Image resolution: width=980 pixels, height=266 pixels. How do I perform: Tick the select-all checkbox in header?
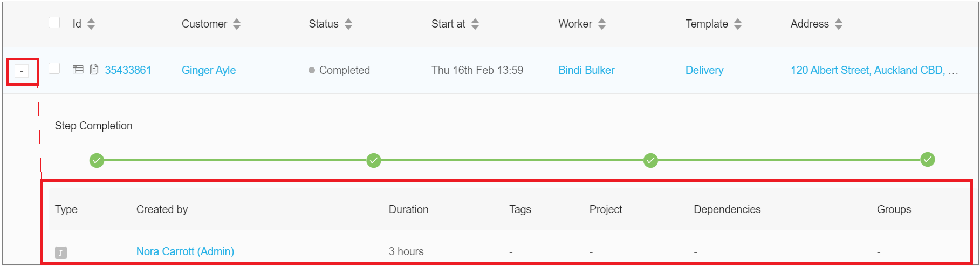tap(54, 23)
